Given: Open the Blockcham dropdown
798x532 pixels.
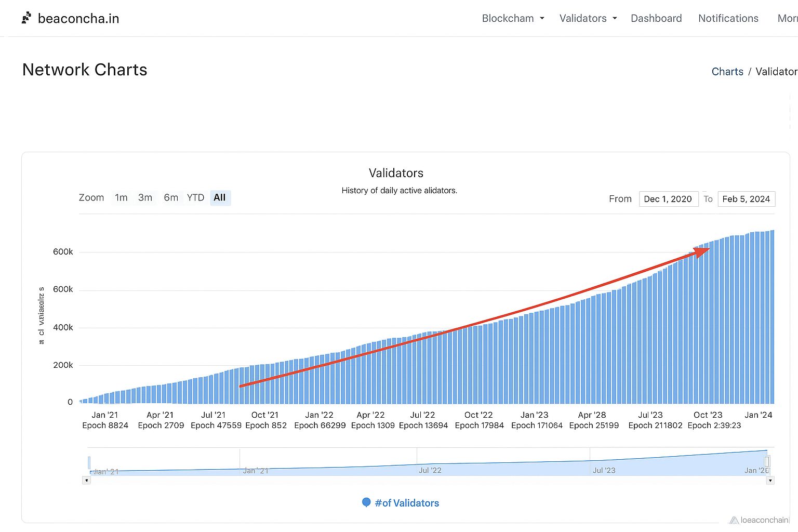Looking at the screenshot, I should [508, 18].
